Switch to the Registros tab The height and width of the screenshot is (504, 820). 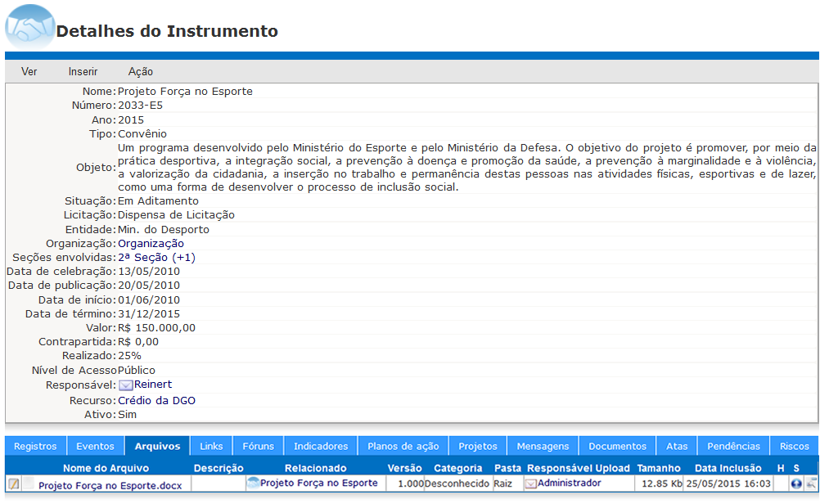(x=35, y=446)
